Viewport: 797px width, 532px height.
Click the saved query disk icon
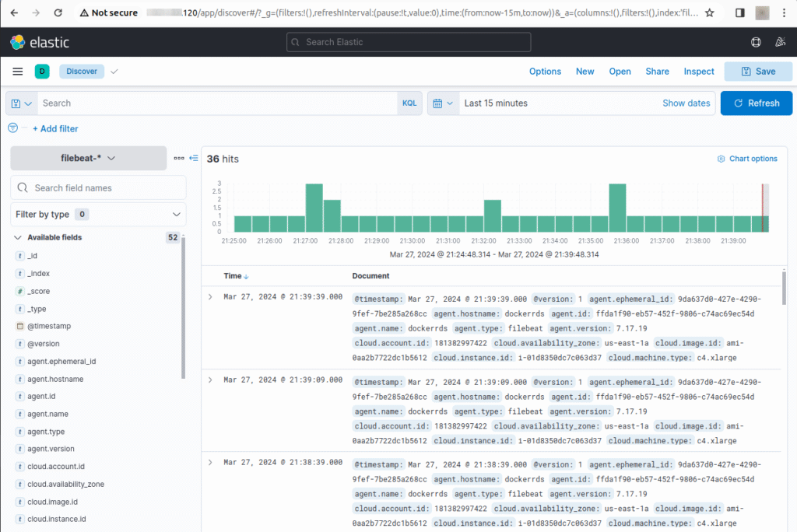tap(21, 103)
